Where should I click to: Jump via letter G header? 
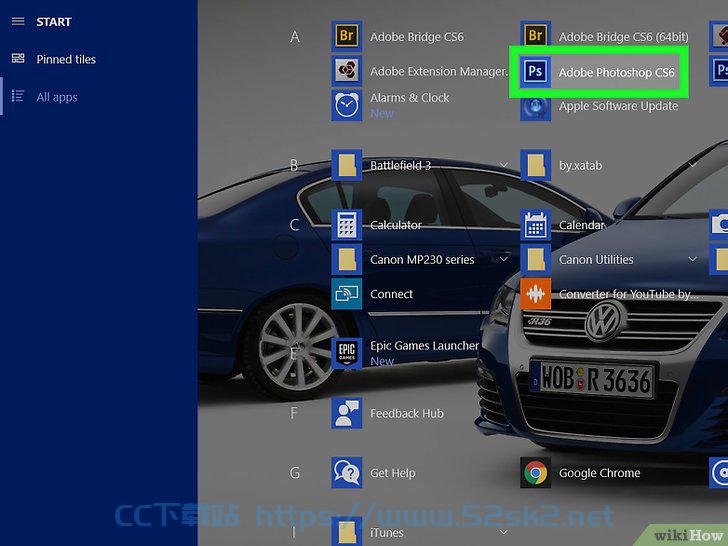(x=295, y=473)
